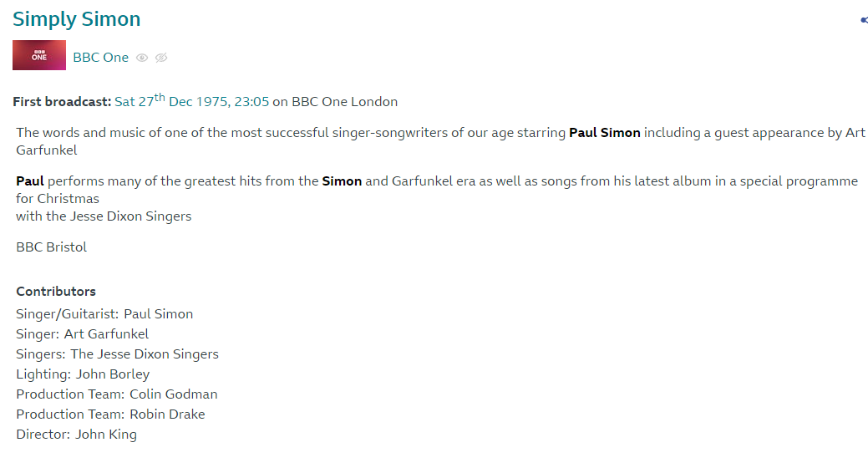Click the BBC Bristol text
The width and height of the screenshot is (868, 473).
pos(51,247)
